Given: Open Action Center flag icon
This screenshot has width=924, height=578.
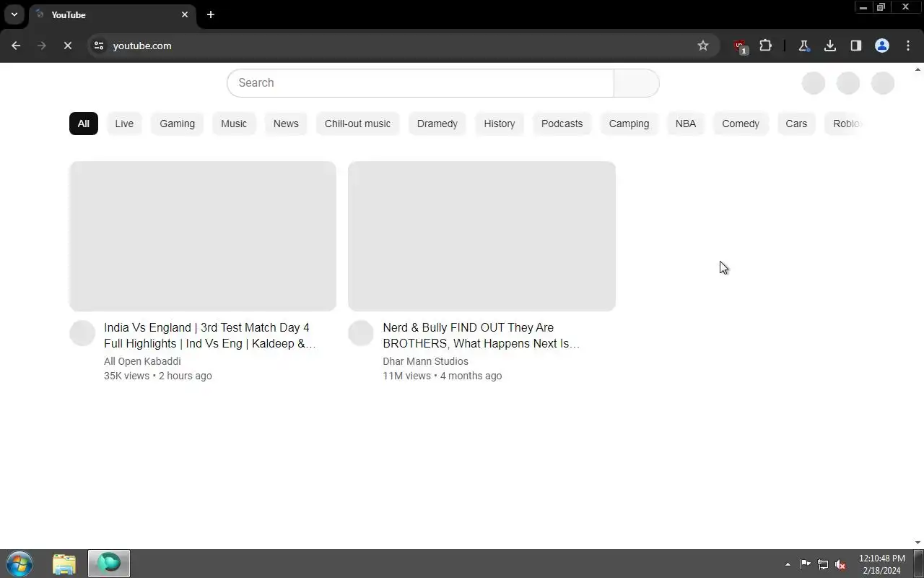Looking at the screenshot, I should click(x=805, y=564).
